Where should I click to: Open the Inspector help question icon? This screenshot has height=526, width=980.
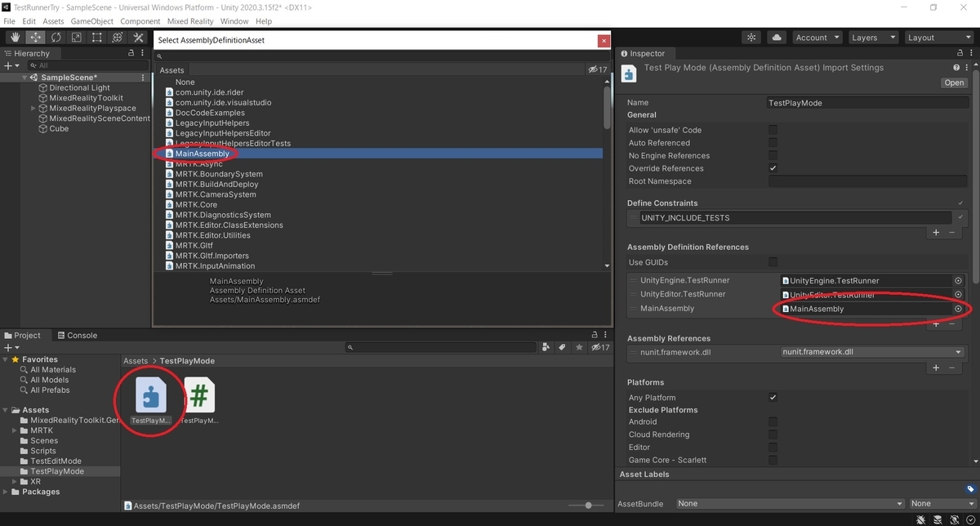[956, 68]
